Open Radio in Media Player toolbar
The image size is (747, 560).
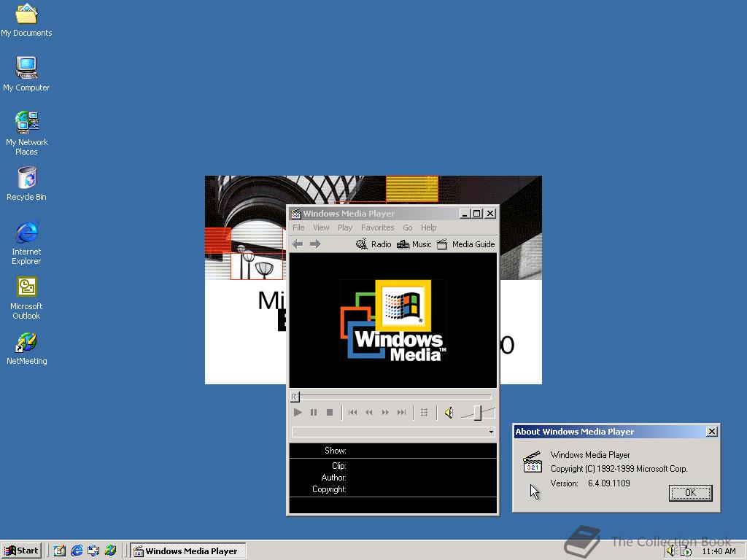click(x=373, y=244)
